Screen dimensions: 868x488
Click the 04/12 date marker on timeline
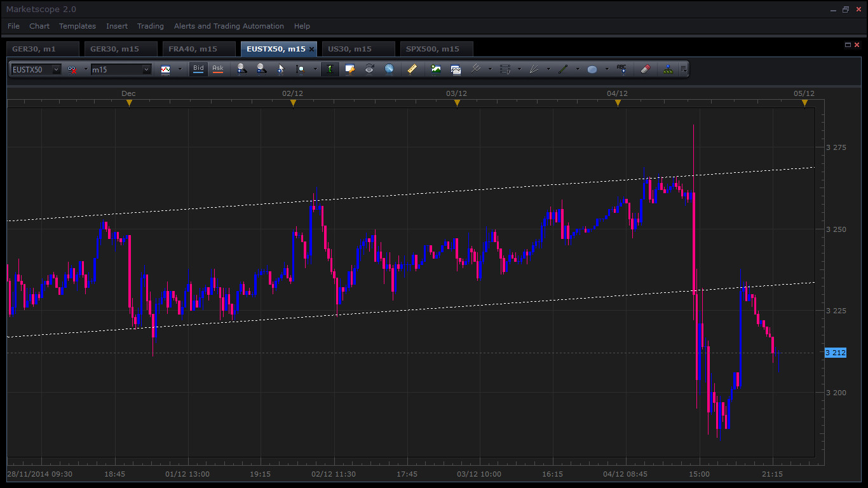pyautogui.click(x=618, y=102)
